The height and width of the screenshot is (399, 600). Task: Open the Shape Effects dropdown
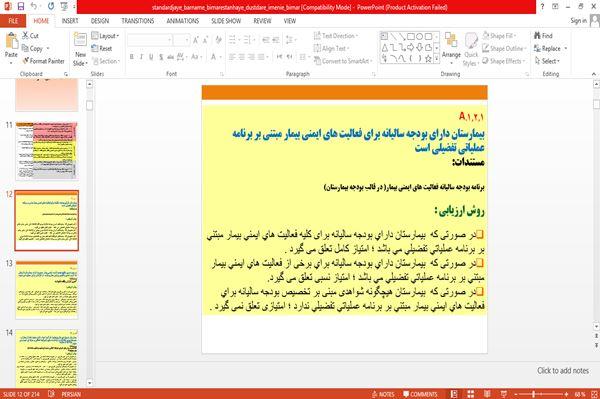pyautogui.click(x=504, y=61)
